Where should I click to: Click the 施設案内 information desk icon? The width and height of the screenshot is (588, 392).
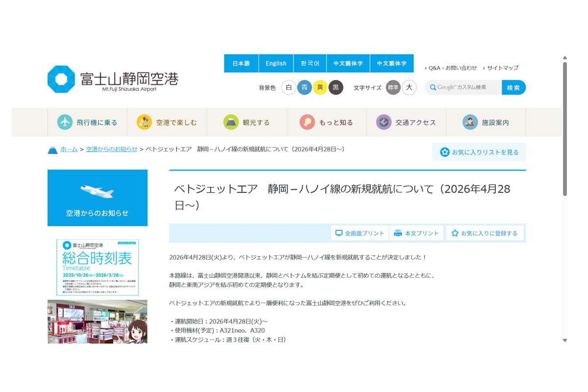pyautogui.click(x=470, y=122)
